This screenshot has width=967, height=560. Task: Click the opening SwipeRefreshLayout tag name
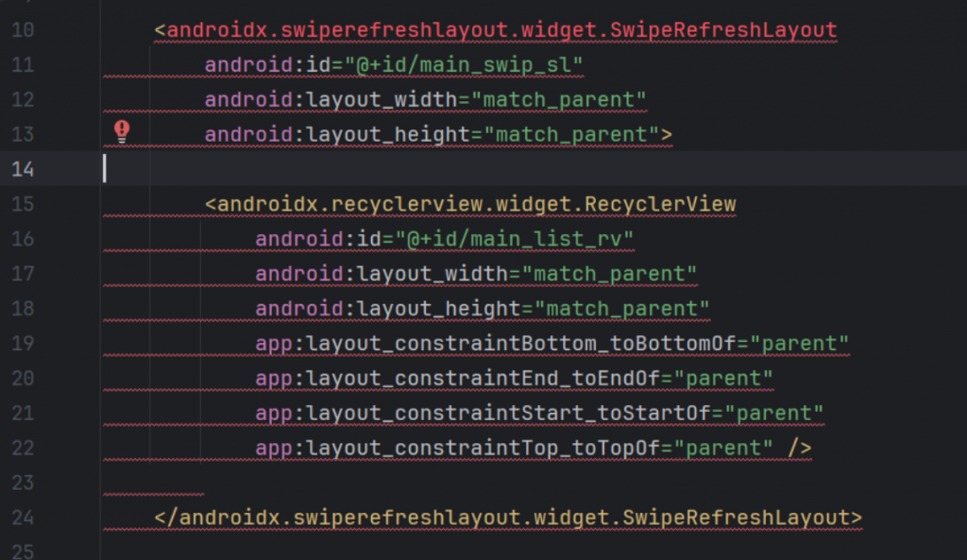click(502, 30)
